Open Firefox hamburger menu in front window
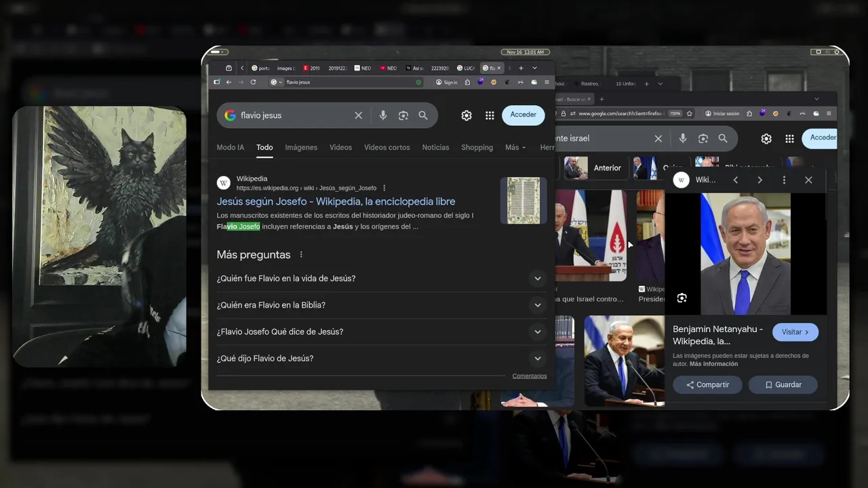868x488 pixels. (x=547, y=82)
